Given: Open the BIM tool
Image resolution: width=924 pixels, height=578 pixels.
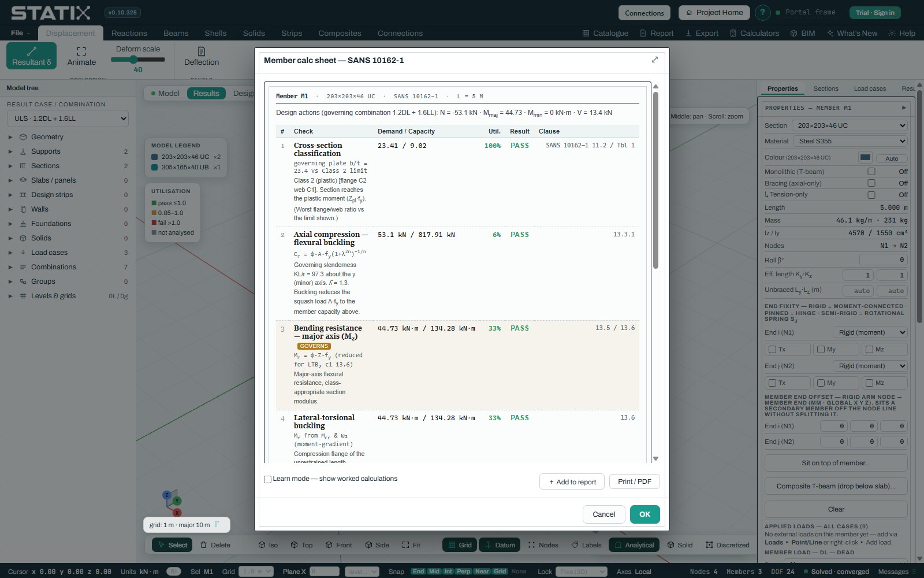Looking at the screenshot, I should (x=803, y=33).
